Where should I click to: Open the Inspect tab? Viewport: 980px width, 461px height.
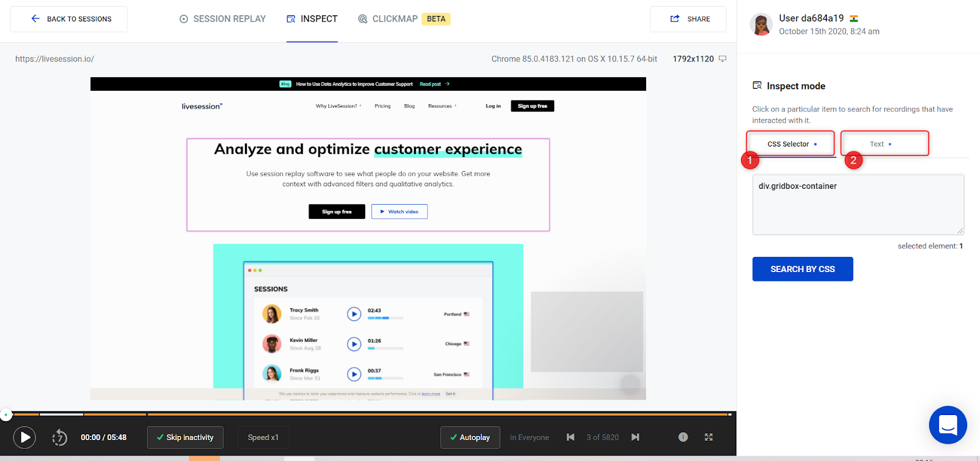[312, 19]
